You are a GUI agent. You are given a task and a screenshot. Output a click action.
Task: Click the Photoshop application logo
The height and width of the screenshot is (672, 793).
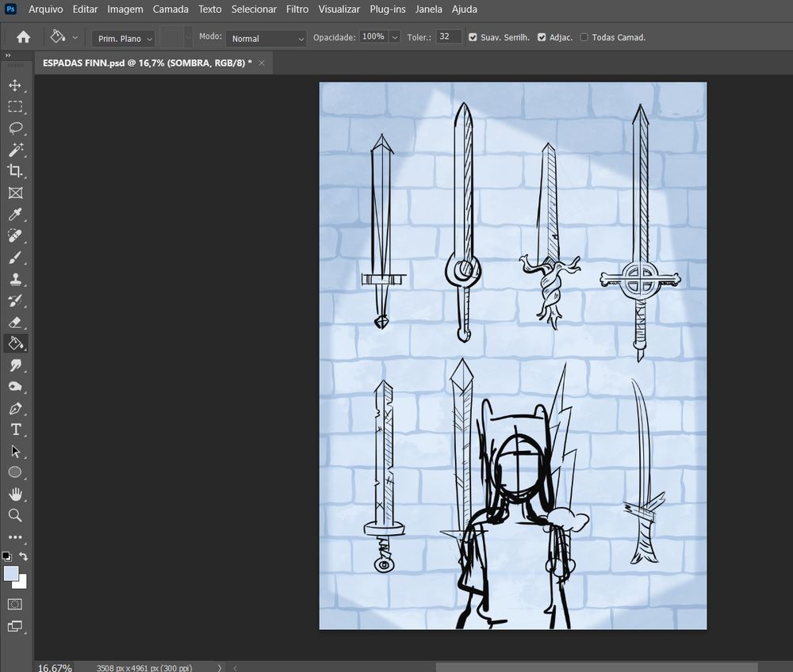tap(10, 9)
